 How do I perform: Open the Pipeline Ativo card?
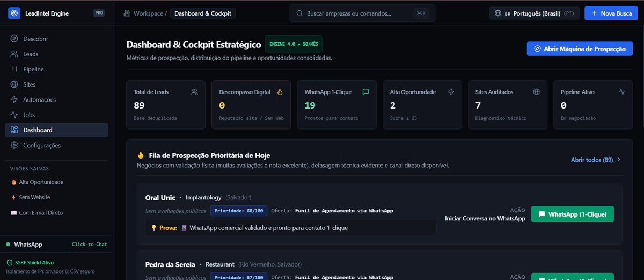click(594, 105)
